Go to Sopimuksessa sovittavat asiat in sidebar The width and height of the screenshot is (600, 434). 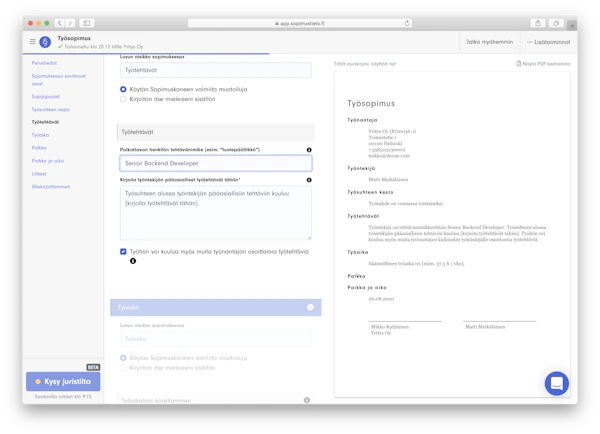59,80
